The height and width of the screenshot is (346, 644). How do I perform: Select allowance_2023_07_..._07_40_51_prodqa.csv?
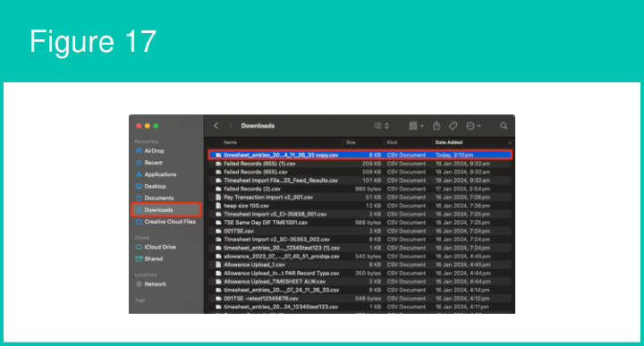[x=360, y=257]
